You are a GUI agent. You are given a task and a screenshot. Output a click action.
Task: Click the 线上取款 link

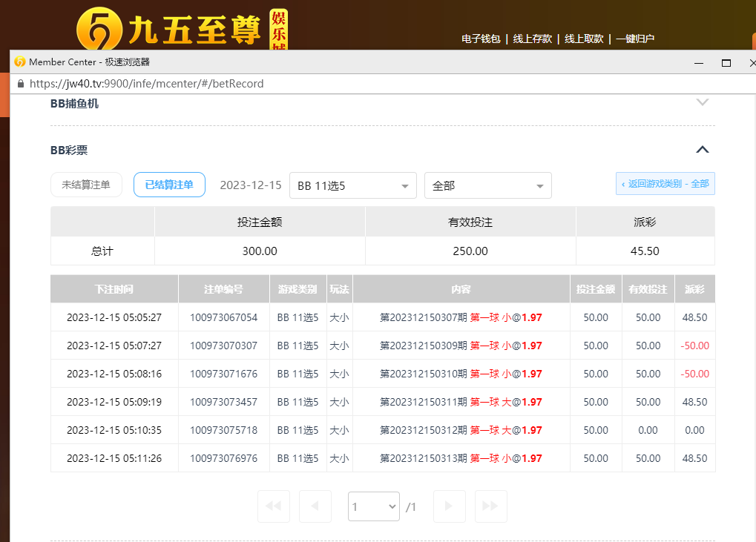(584, 39)
